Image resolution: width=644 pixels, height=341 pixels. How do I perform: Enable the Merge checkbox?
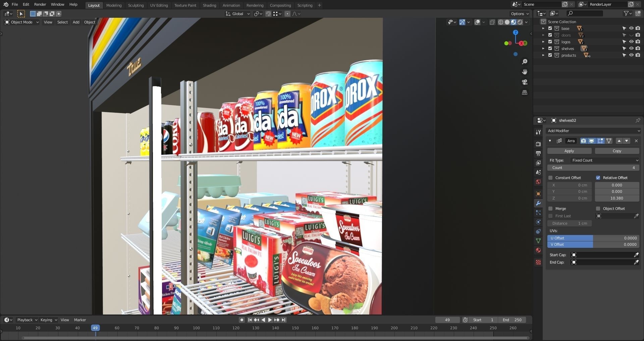550,209
